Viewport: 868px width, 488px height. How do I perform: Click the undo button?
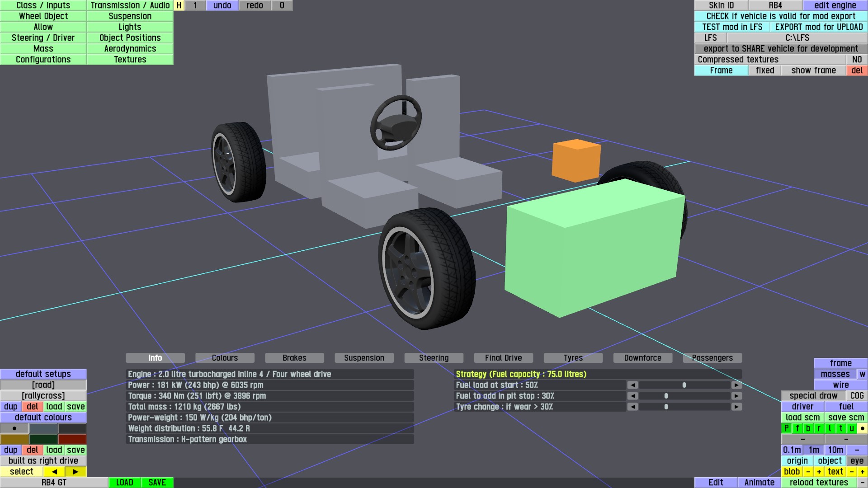[222, 5]
